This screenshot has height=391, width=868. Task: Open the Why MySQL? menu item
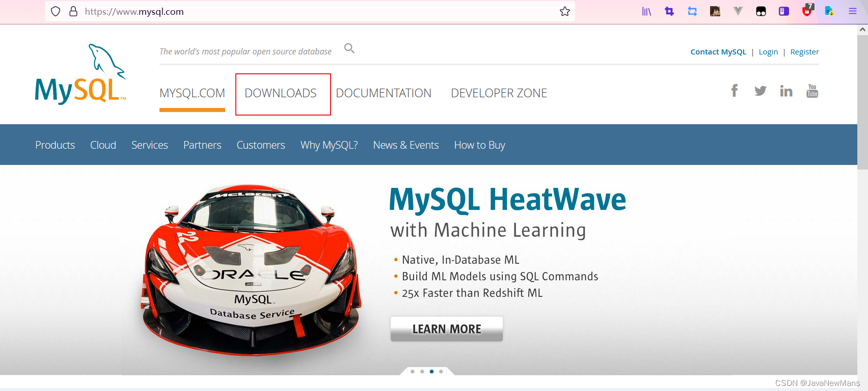pos(329,145)
